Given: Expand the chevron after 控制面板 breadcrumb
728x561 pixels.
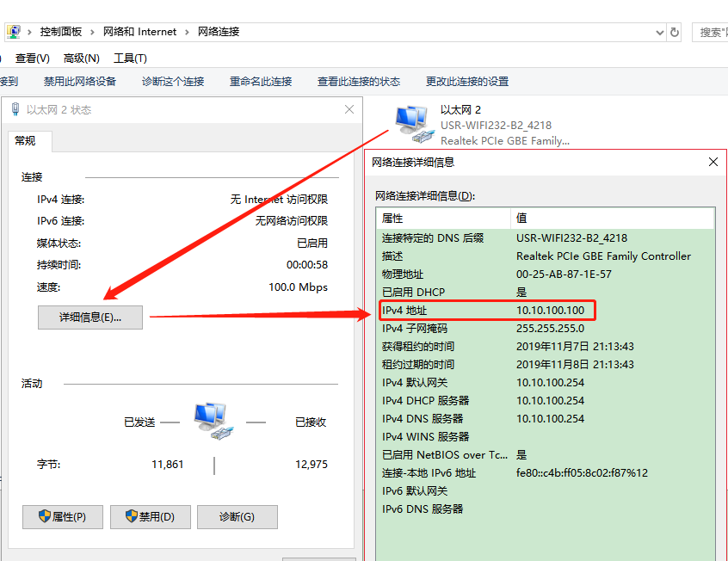Looking at the screenshot, I should 93,32.
